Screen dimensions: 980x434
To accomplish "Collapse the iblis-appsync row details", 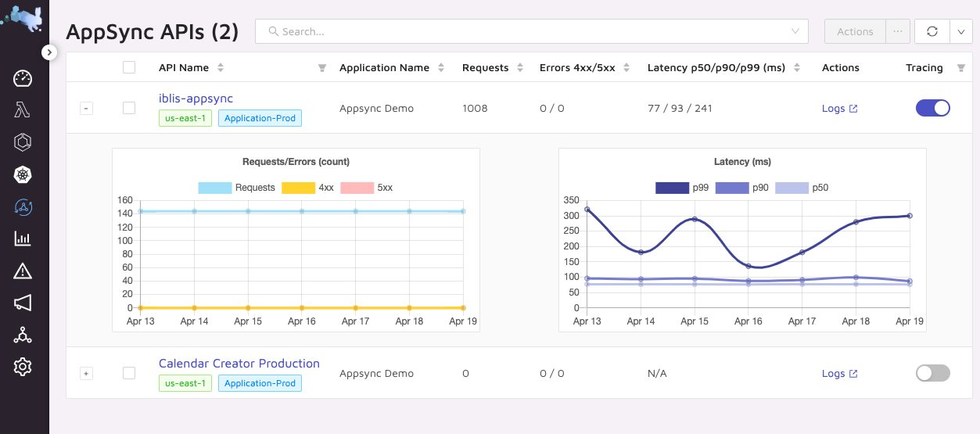I will coord(87,109).
